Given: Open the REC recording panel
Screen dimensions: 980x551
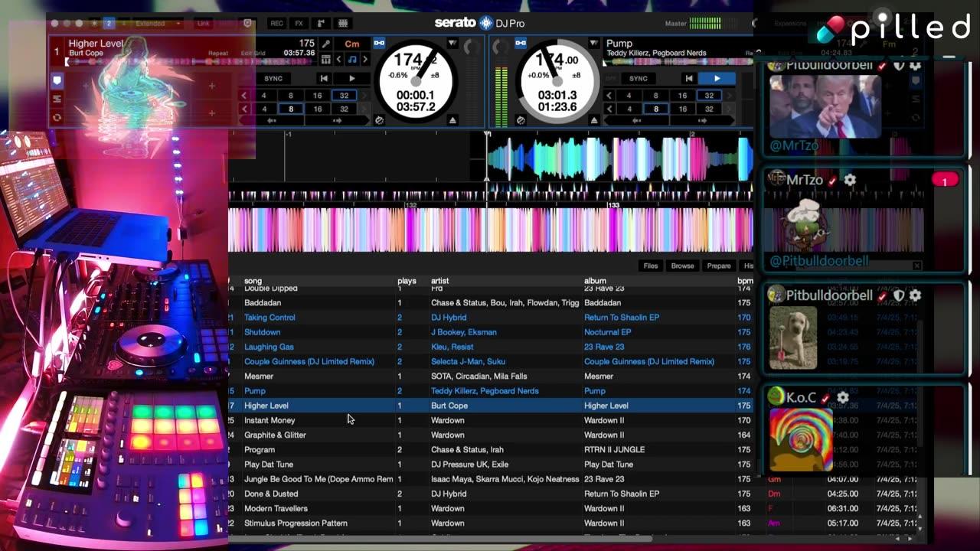Looking at the screenshot, I should point(276,24).
